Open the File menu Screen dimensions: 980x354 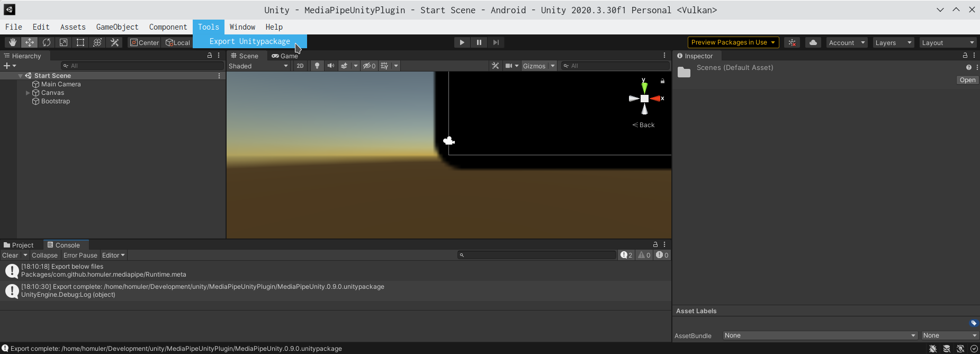click(14, 27)
